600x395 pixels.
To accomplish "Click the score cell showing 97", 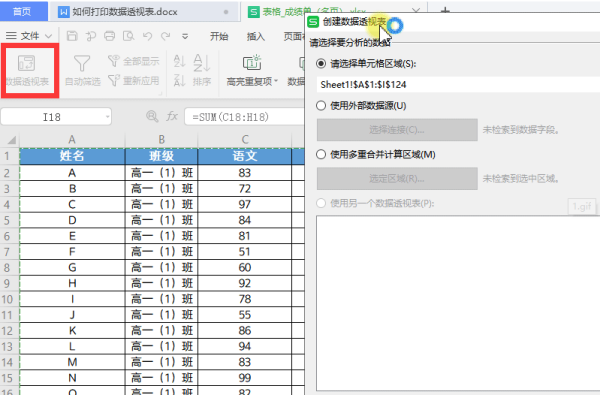I will (245, 205).
